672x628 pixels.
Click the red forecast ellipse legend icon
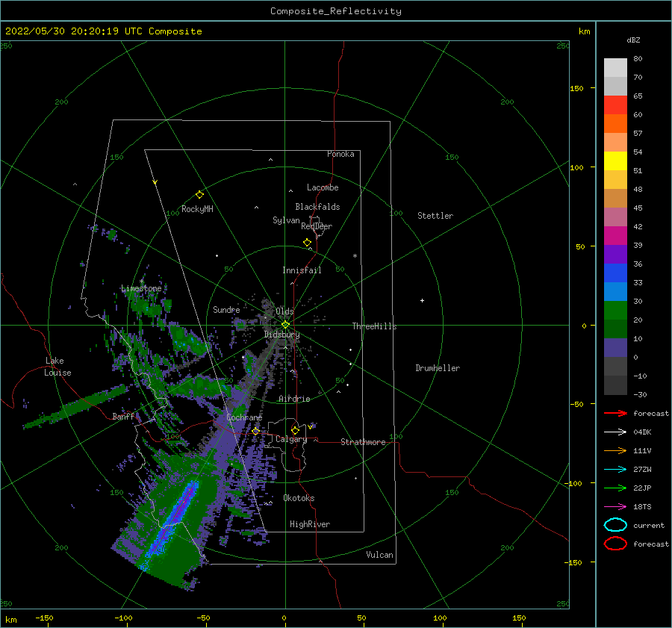tap(615, 544)
